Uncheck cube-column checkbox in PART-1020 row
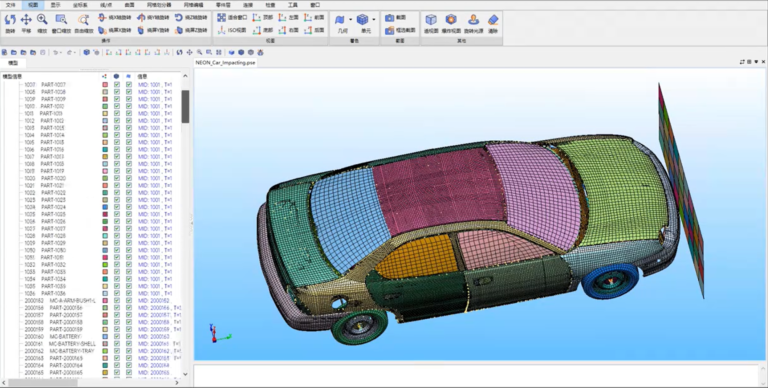The height and width of the screenshot is (388, 768). click(117, 178)
